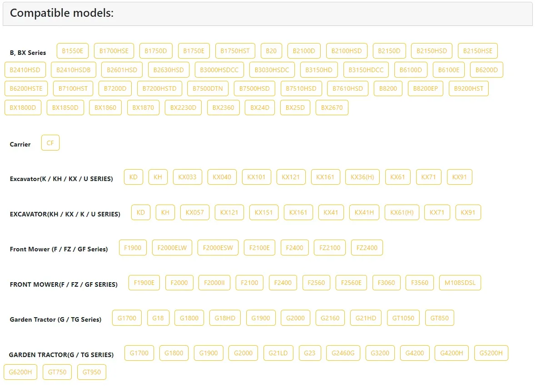The image size is (536, 392).
Task: Click the B3150HDCC model tag
Action: pos(366,70)
